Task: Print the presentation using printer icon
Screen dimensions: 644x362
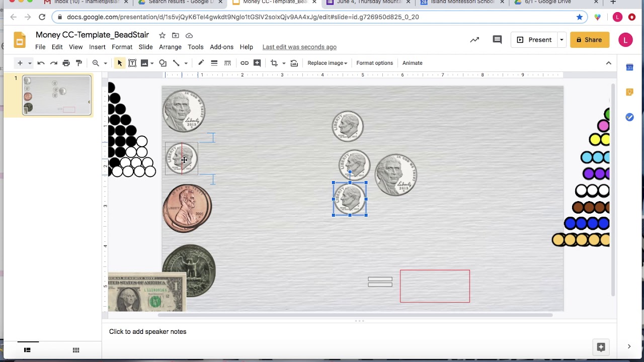Action: click(x=66, y=63)
